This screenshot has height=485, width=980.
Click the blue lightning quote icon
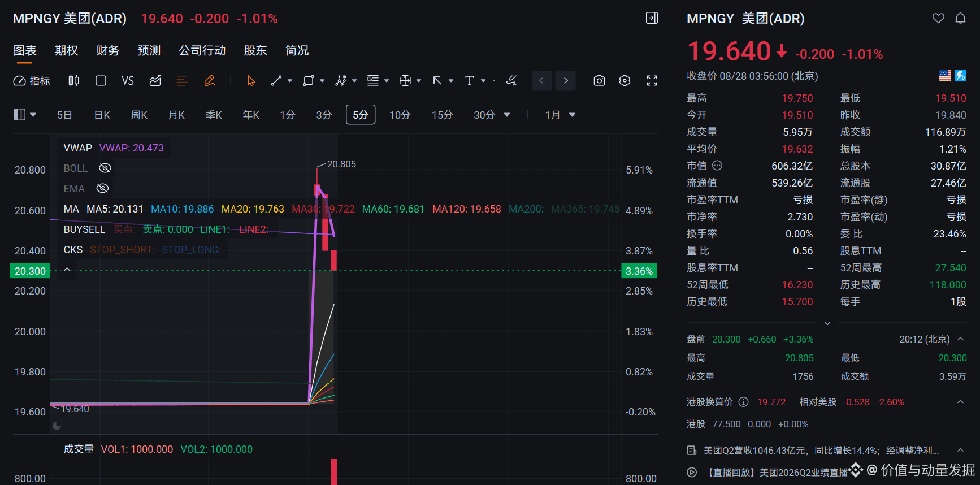(x=960, y=75)
